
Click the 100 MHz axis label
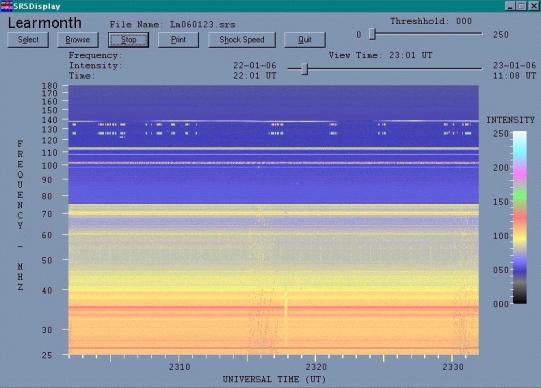pyautogui.click(x=49, y=166)
